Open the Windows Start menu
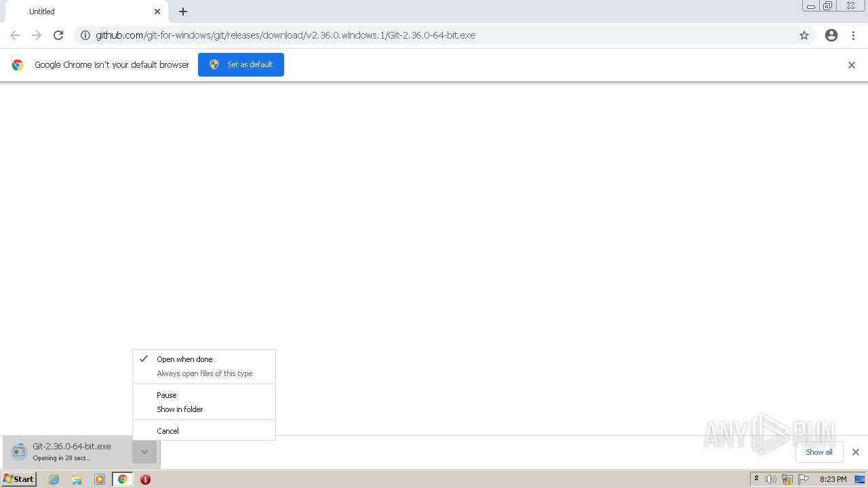Screen dimensions: 868x488 pyautogui.click(x=19, y=479)
